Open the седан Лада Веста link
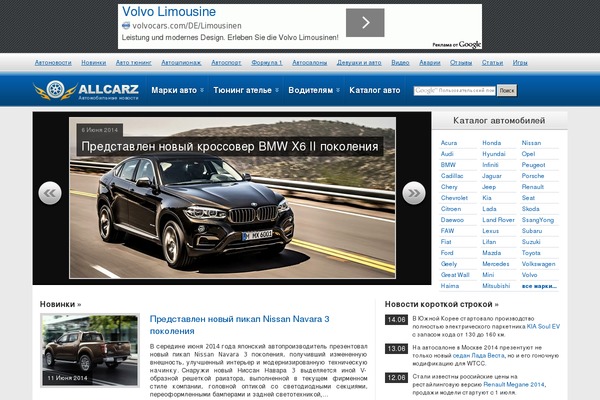Screen dimensions: 600x400 (x=478, y=356)
